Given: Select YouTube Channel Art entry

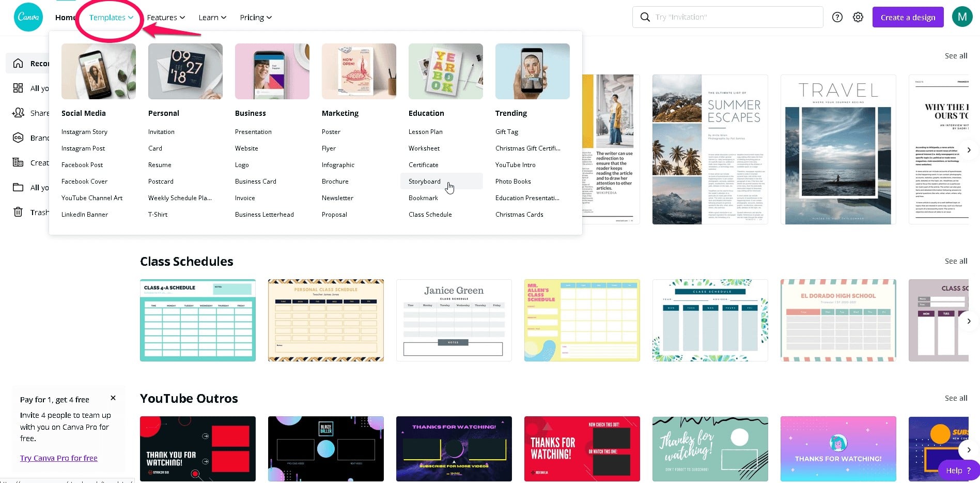Looking at the screenshot, I should [x=92, y=198].
